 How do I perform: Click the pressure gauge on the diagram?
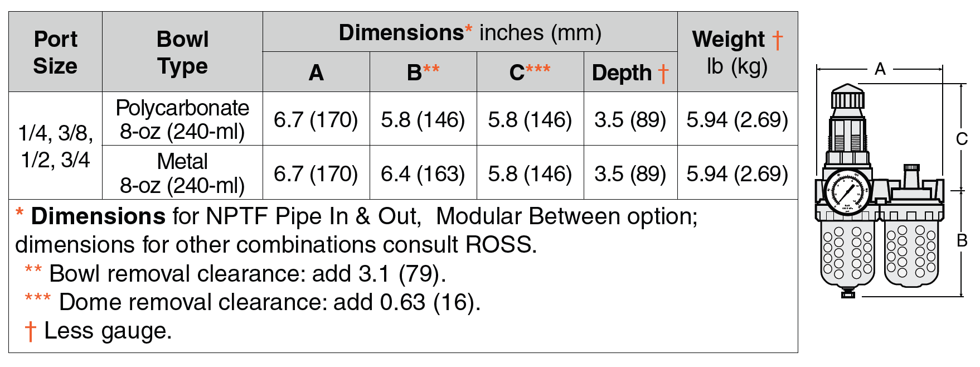click(847, 192)
